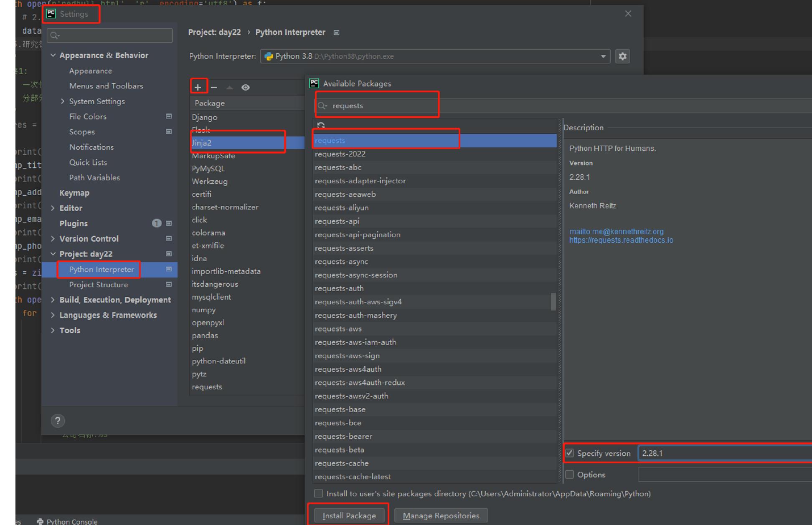Select pandas in installed packages
This screenshot has width=812, height=525.
pyautogui.click(x=247, y=336)
